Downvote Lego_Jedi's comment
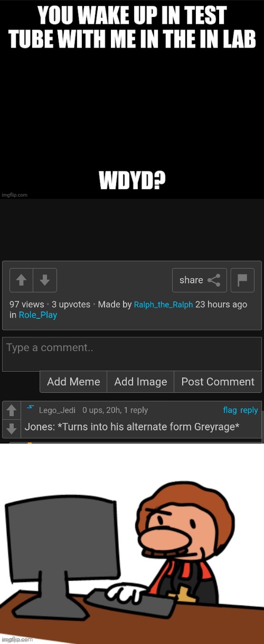264x644 pixels. 12,428
